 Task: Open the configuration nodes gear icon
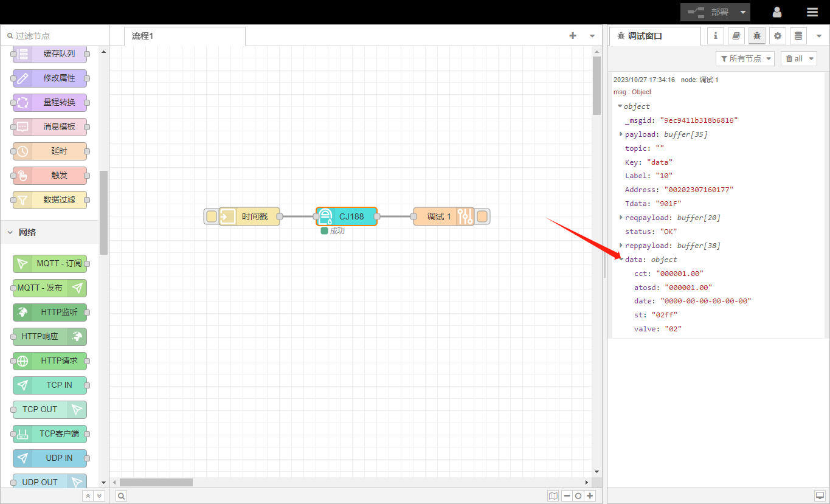tap(778, 36)
